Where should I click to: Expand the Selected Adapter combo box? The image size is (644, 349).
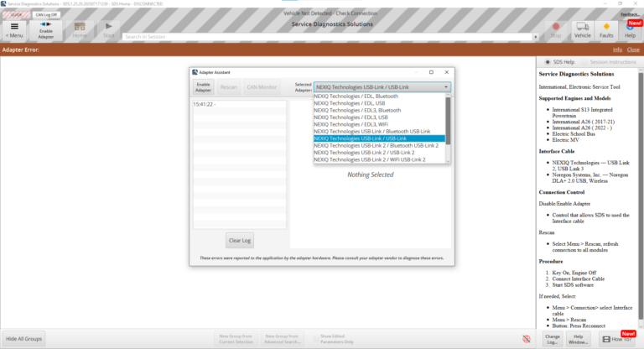pos(382,87)
